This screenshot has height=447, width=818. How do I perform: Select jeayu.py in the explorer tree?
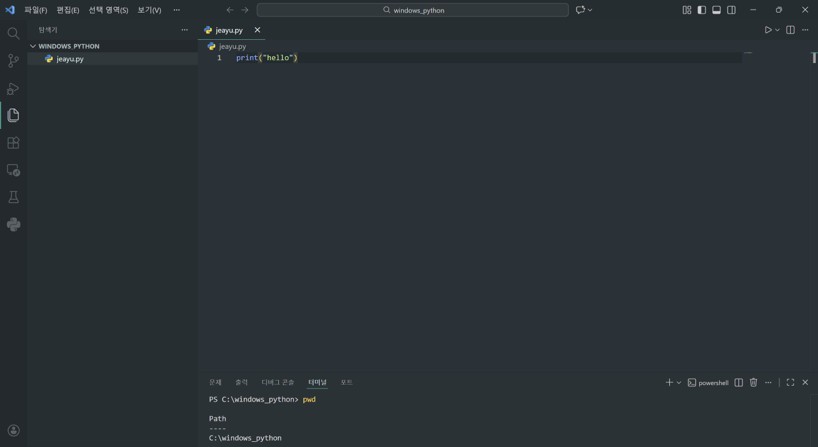pos(70,59)
